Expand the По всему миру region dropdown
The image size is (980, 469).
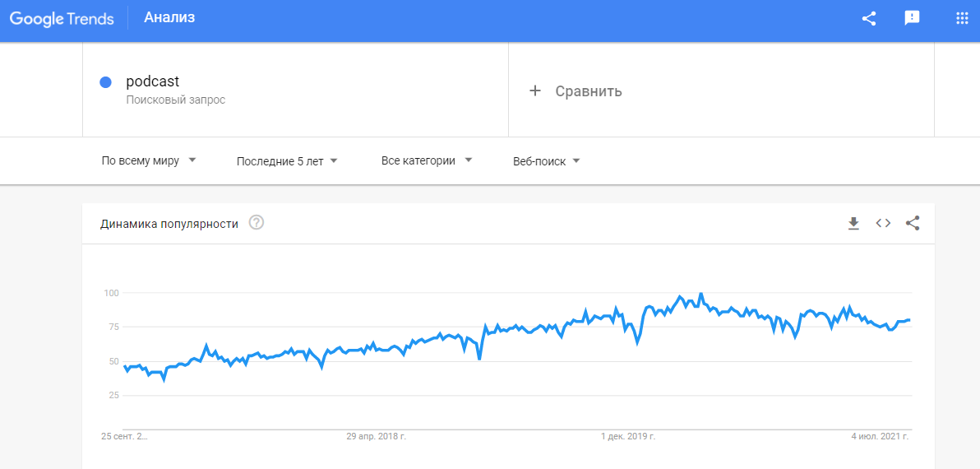[149, 160]
